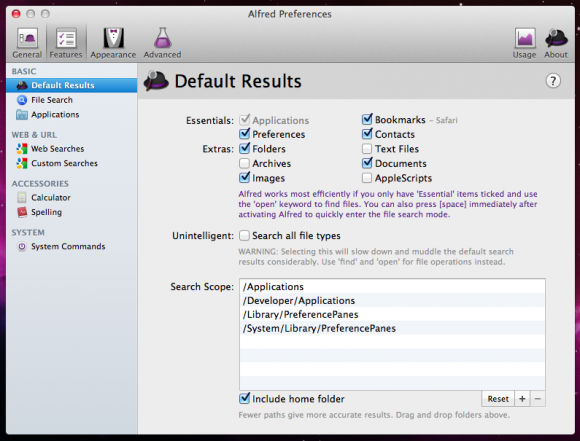Select the /System/Library/PreferencePanes row
Screen dimensions: 580x441
tap(392, 328)
